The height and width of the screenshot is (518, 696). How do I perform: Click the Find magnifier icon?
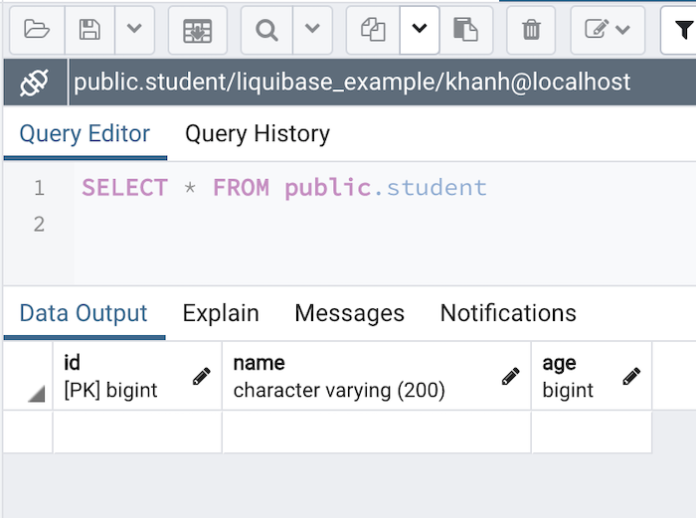coord(267,30)
